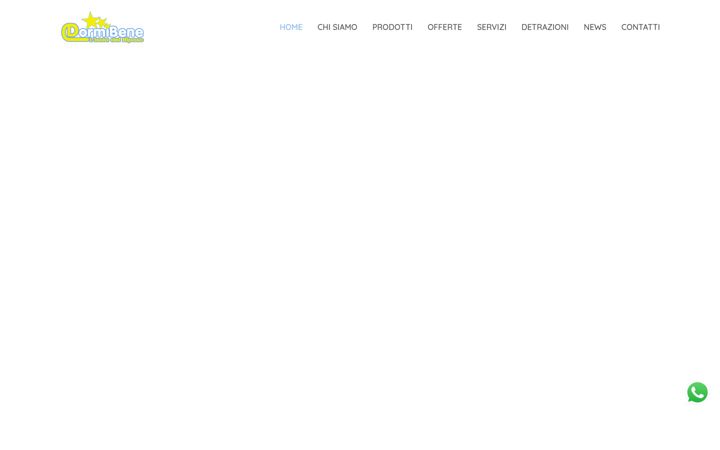Select the OFFERTE menu item
The height and width of the screenshot is (450, 720).
pos(444,27)
